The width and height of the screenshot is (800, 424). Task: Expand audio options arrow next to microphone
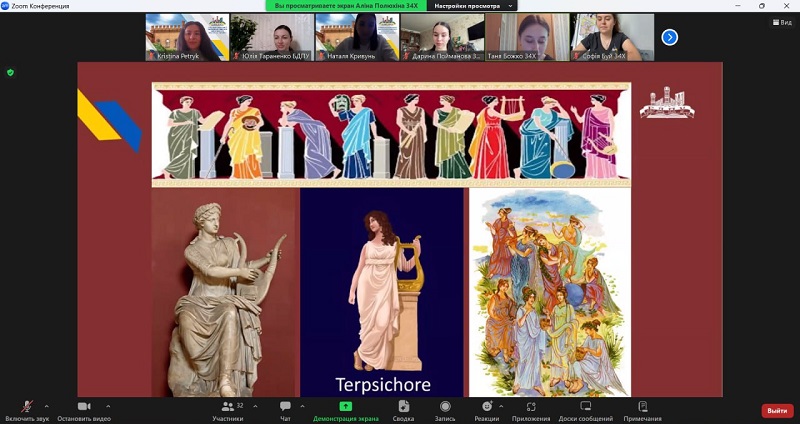pyautogui.click(x=47, y=406)
